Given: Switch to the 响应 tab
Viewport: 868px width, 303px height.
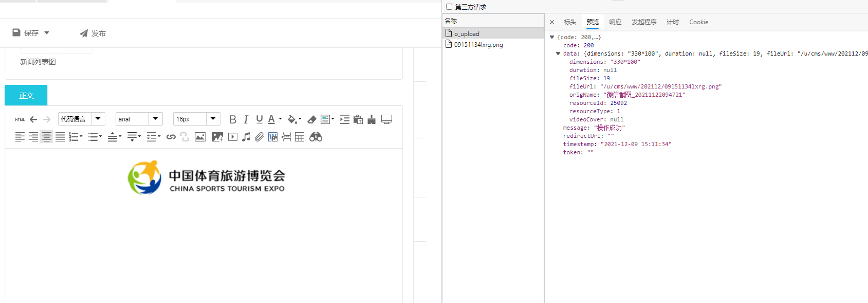Looking at the screenshot, I should pos(615,22).
